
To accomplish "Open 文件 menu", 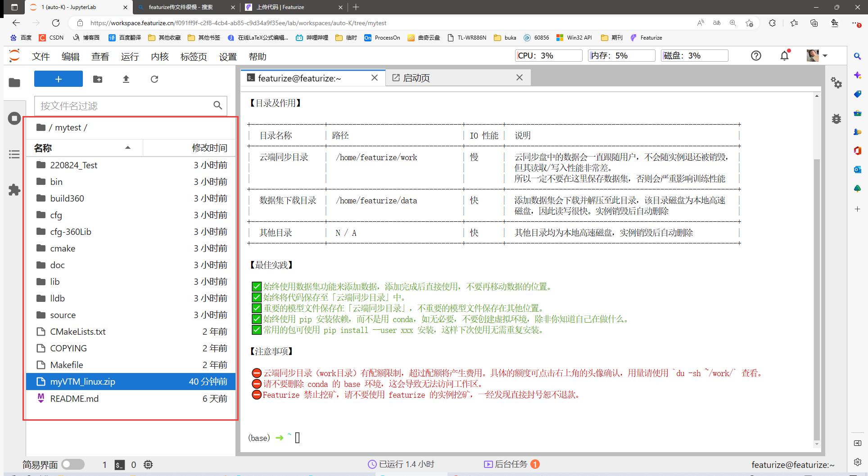I will pyautogui.click(x=41, y=57).
